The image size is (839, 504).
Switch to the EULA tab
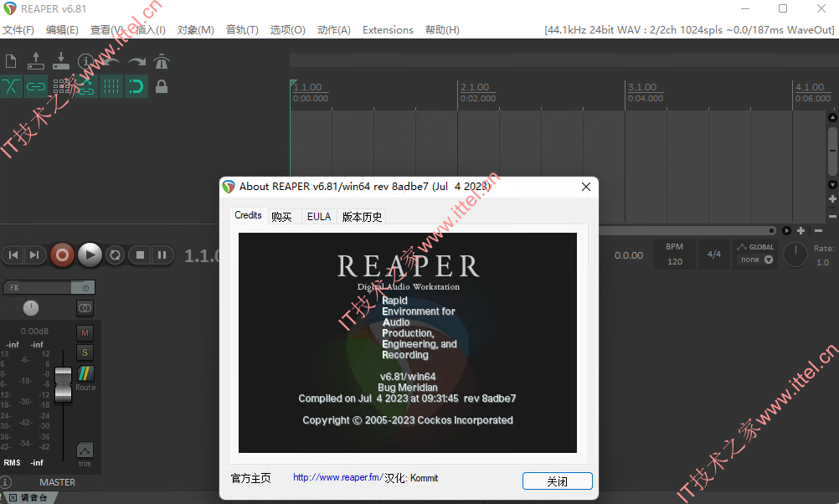coord(319,217)
